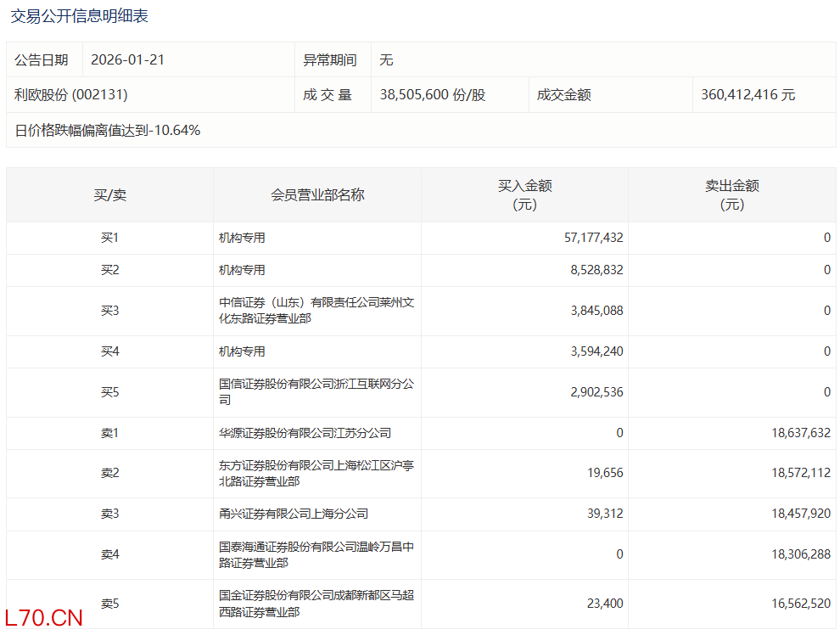This screenshot has width=840, height=635.
Task: Click the stock name 利欧股份 (002131)
Action: [71, 95]
